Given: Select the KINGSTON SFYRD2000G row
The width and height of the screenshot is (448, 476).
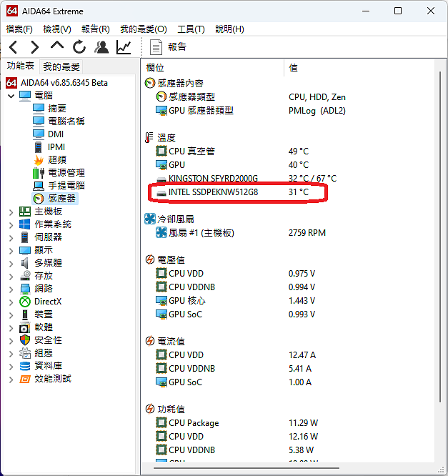Looking at the screenshot, I should pos(246,178).
